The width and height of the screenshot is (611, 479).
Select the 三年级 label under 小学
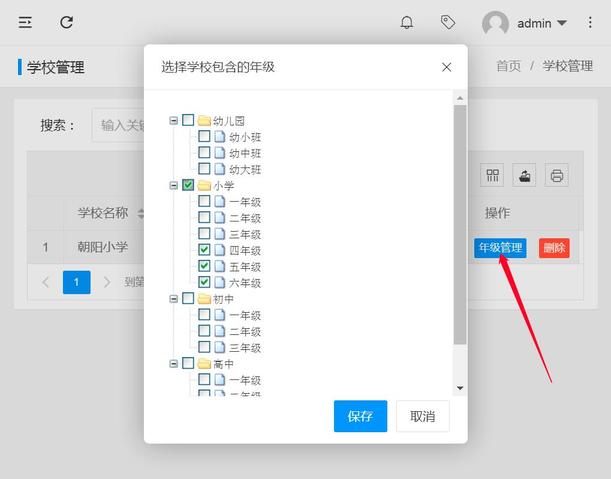[x=245, y=234]
